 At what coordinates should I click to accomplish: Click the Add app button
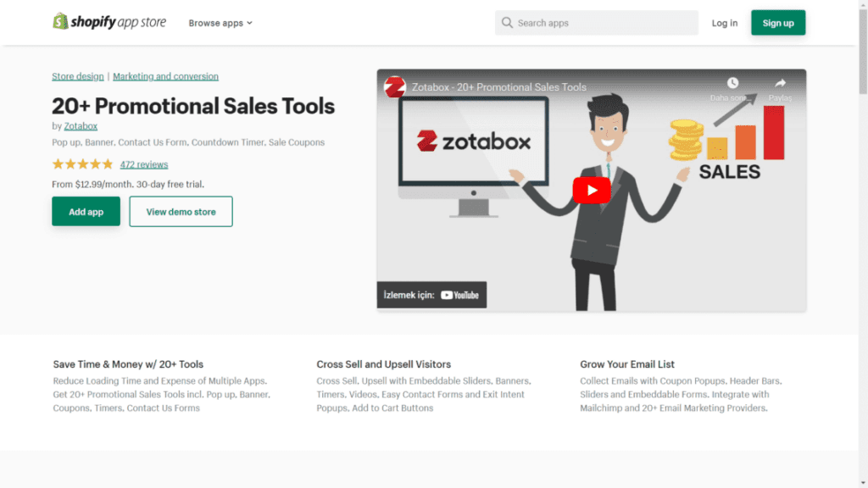click(x=86, y=211)
